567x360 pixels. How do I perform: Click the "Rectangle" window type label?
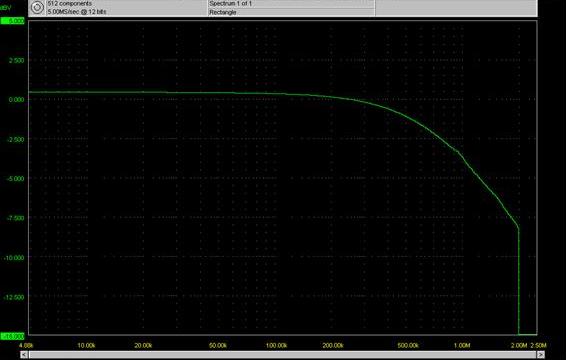223,12
